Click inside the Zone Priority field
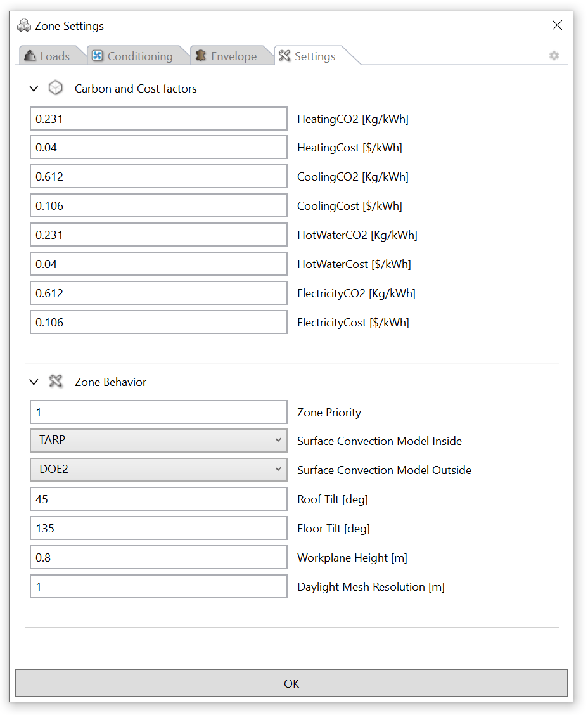The image size is (588, 715). pyautogui.click(x=158, y=412)
